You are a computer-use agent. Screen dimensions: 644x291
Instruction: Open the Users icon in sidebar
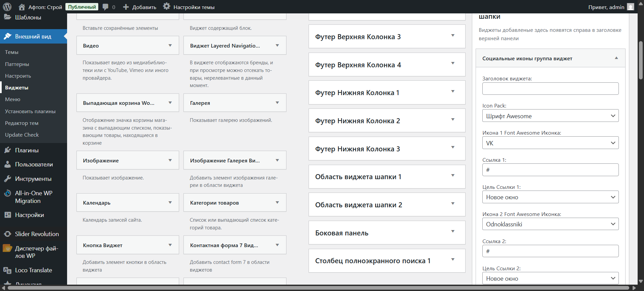coord(8,164)
